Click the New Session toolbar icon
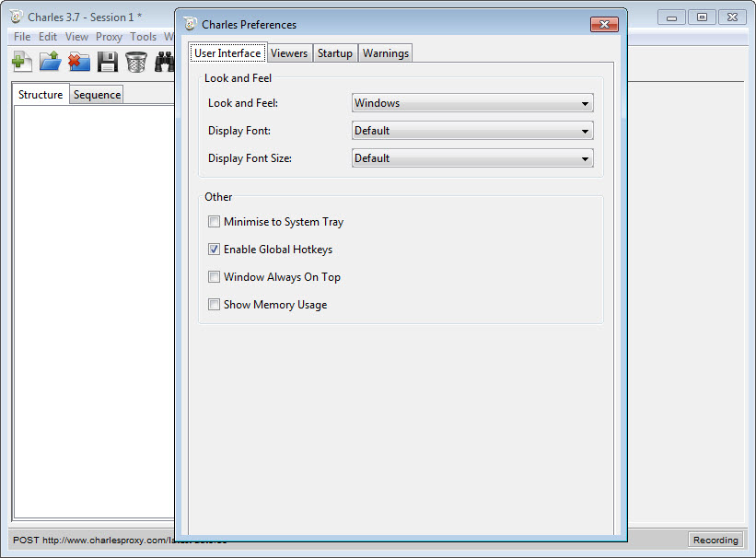The height and width of the screenshot is (558, 756). tap(22, 62)
